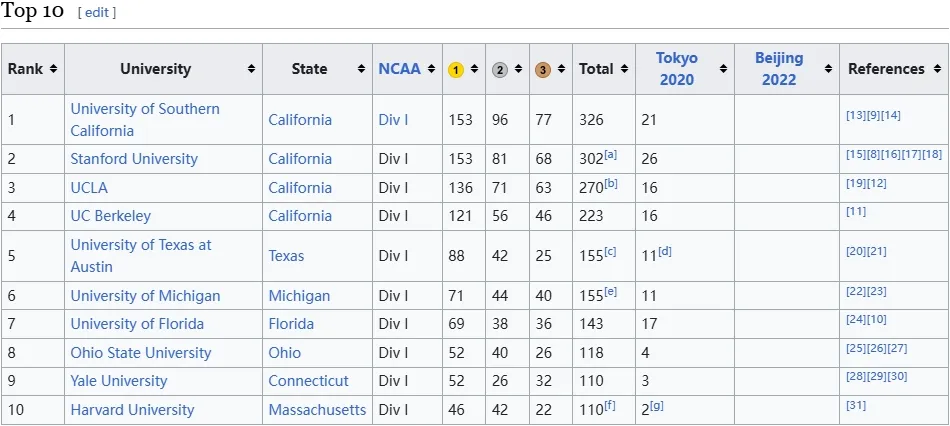Sort by Tokyo 2020 column arrows
The image size is (950, 426).
pos(723,69)
